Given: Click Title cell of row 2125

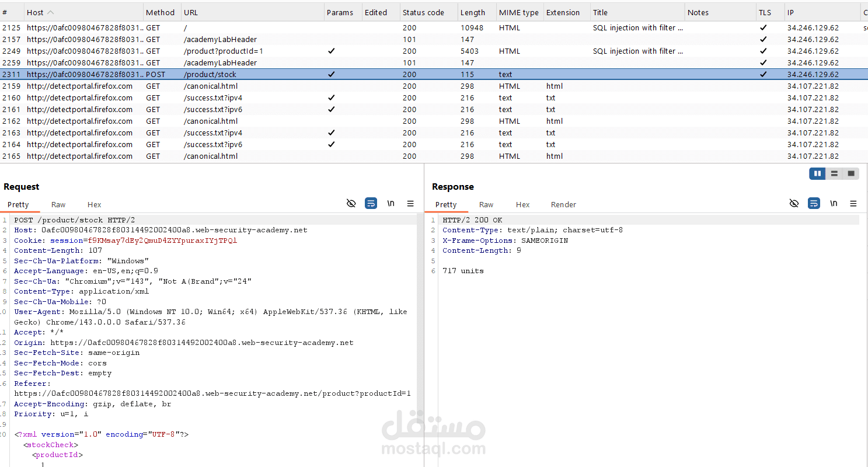Looking at the screenshot, I should [637, 27].
